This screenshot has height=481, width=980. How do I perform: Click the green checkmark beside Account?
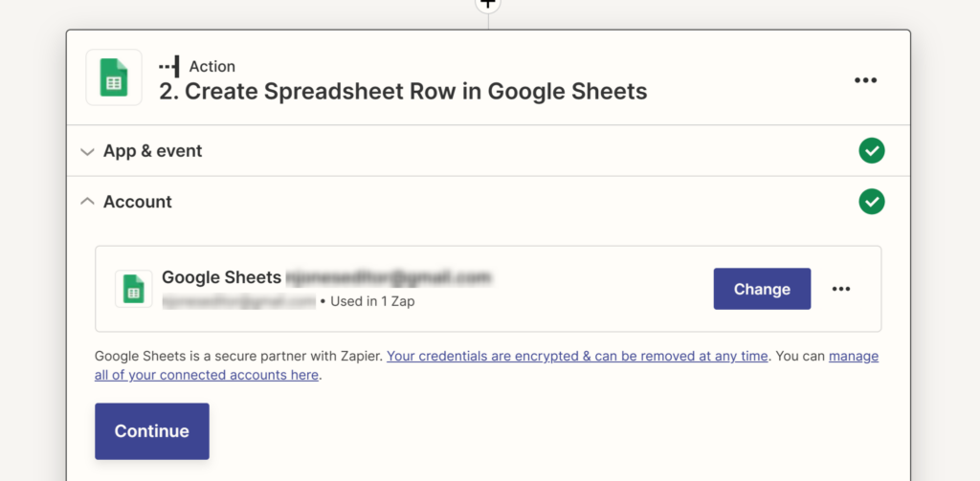871,202
